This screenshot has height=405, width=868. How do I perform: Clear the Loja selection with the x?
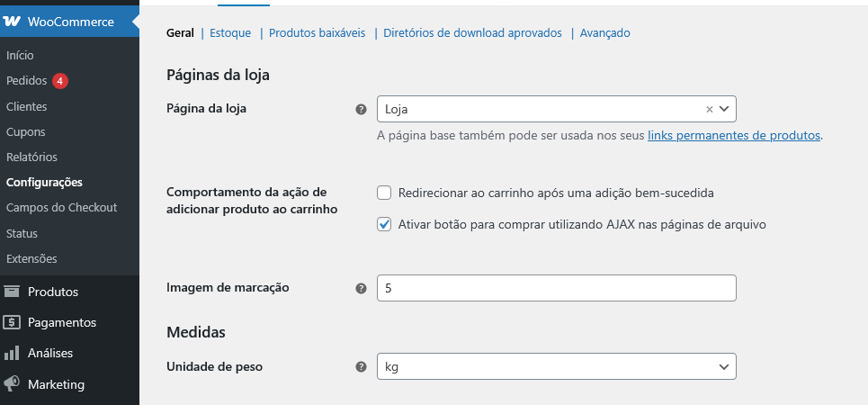coord(709,109)
